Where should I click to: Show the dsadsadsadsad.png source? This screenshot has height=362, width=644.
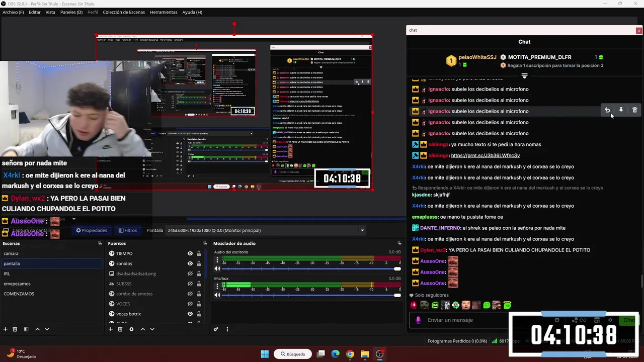190,274
